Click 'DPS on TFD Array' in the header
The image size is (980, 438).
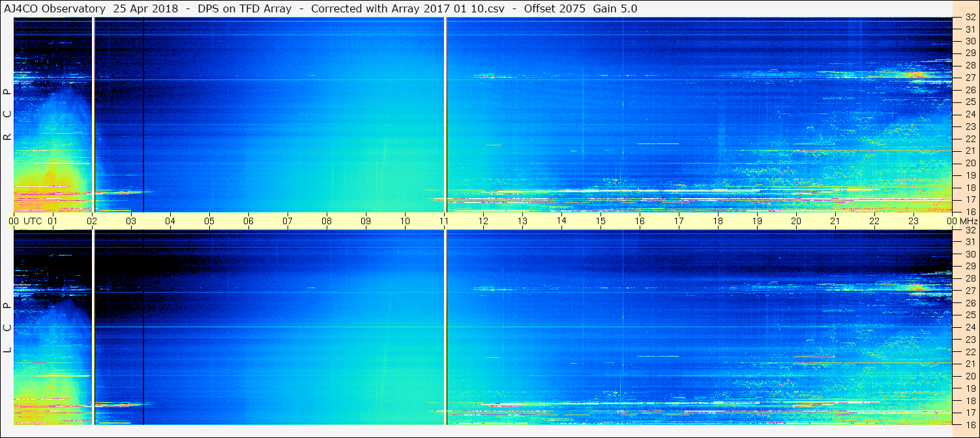coord(245,8)
